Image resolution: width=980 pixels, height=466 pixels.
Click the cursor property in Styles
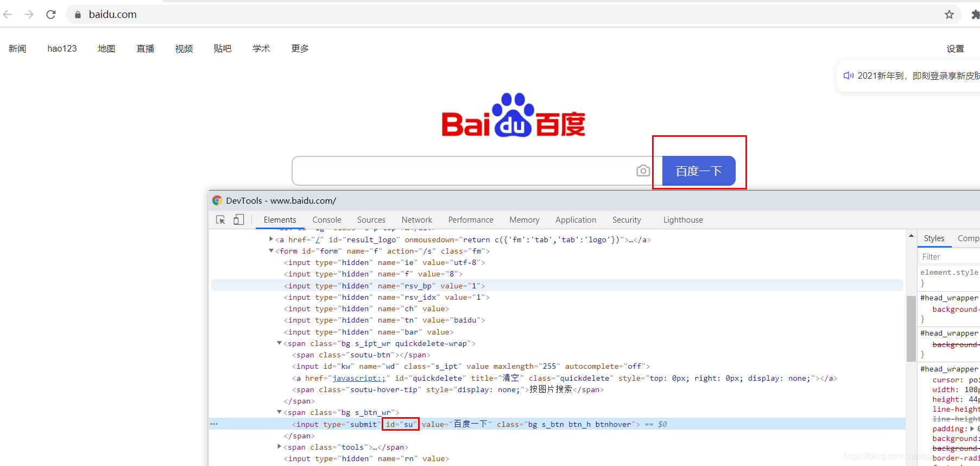(x=947, y=380)
